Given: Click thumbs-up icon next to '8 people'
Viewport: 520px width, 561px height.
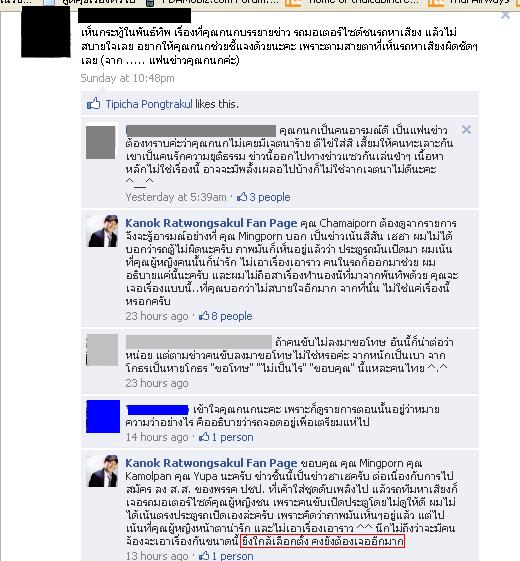Looking at the screenshot, I should 204,316.
